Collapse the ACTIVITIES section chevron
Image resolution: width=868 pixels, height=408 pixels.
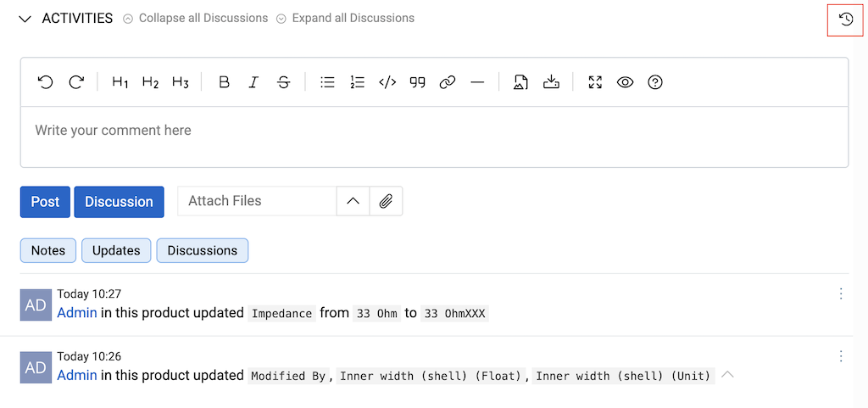25,19
